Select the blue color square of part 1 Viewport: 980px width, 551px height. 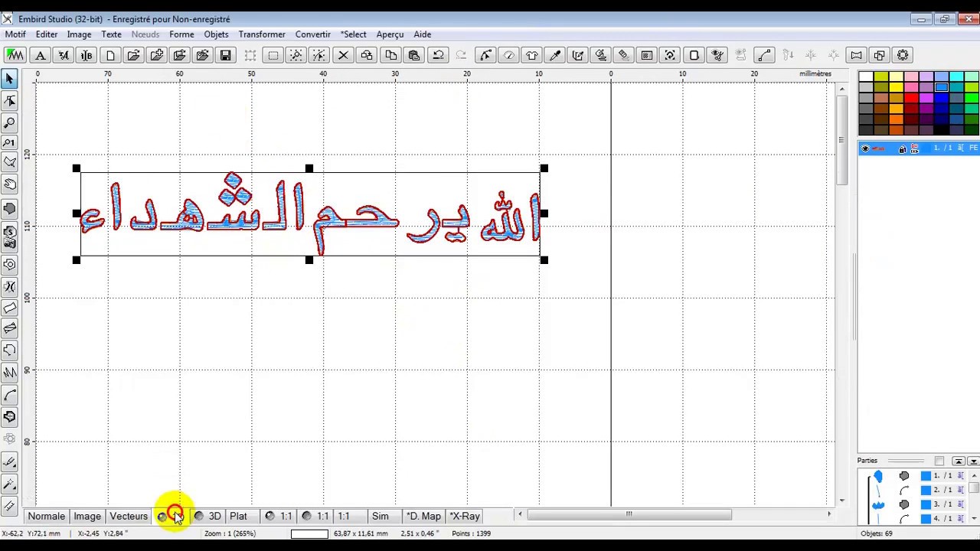click(926, 475)
